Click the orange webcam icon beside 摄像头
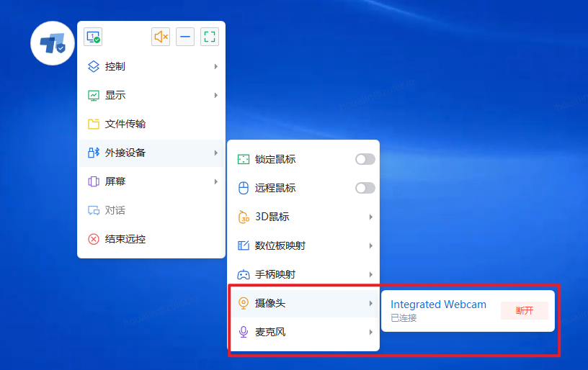Viewport: 588px width, 370px height. tap(244, 303)
